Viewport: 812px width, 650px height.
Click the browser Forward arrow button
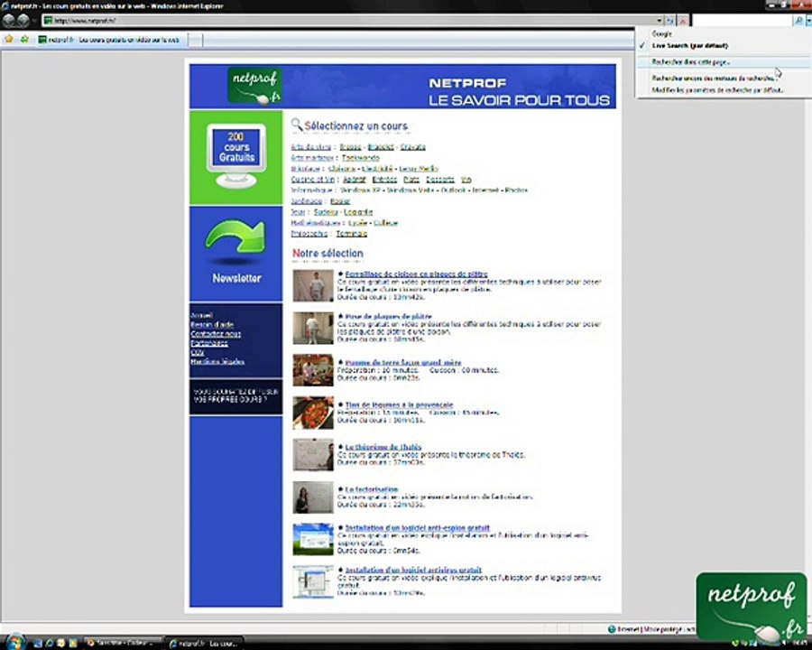pyautogui.click(x=23, y=20)
